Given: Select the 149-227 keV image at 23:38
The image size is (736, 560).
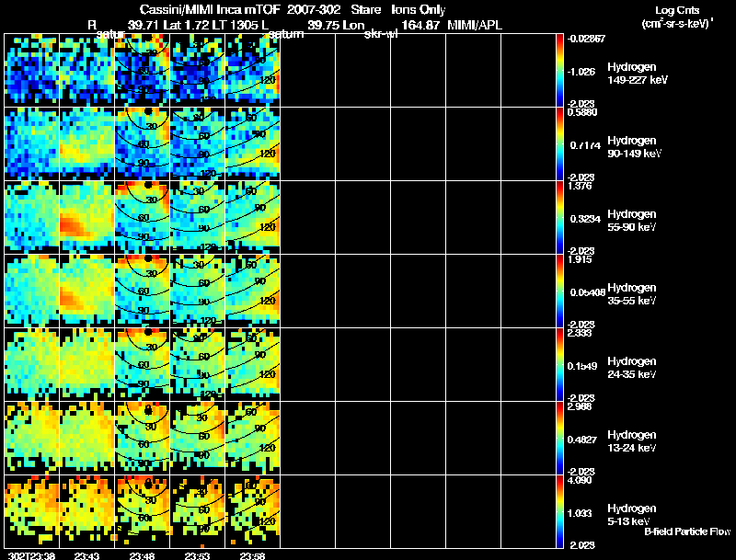Looking at the screenshot, I should pyautogui.click(x=31, y=71).
